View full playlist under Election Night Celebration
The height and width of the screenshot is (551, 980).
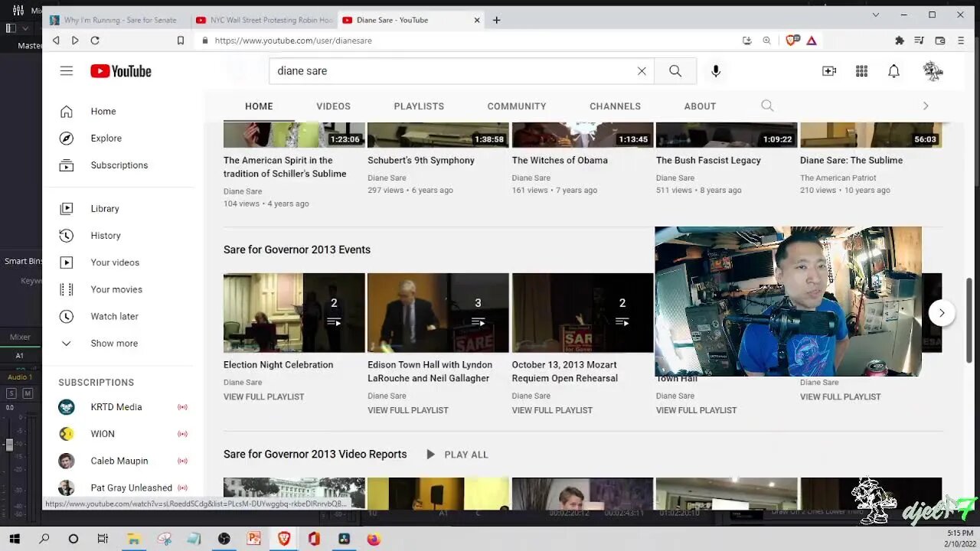[263, 396]
